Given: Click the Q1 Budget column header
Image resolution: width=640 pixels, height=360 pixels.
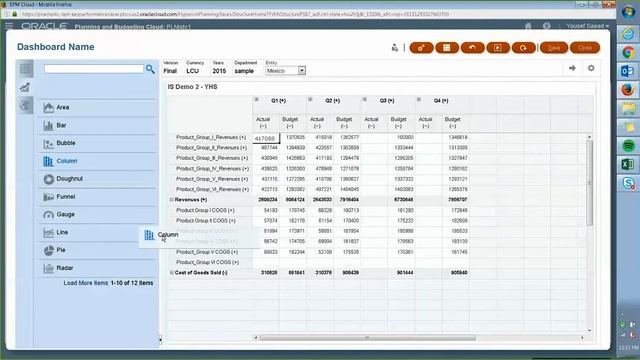Looking at the screenshot, I should [290, 122].
